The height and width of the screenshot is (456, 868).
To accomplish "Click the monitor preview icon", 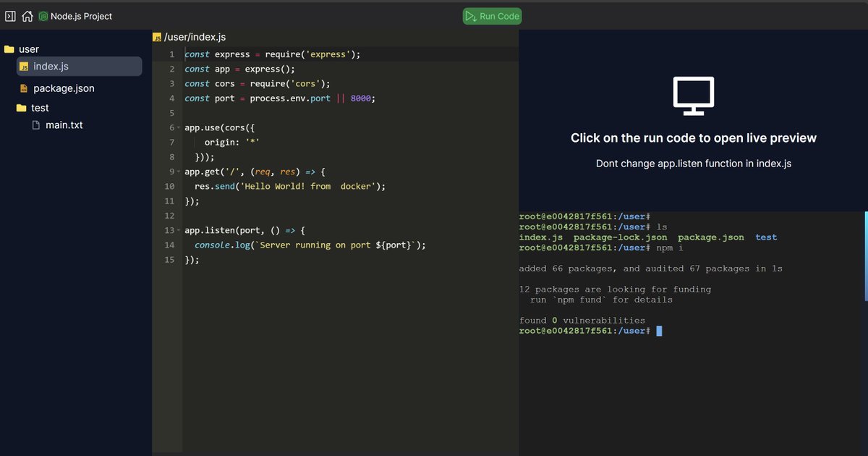I will coord(694,96).
